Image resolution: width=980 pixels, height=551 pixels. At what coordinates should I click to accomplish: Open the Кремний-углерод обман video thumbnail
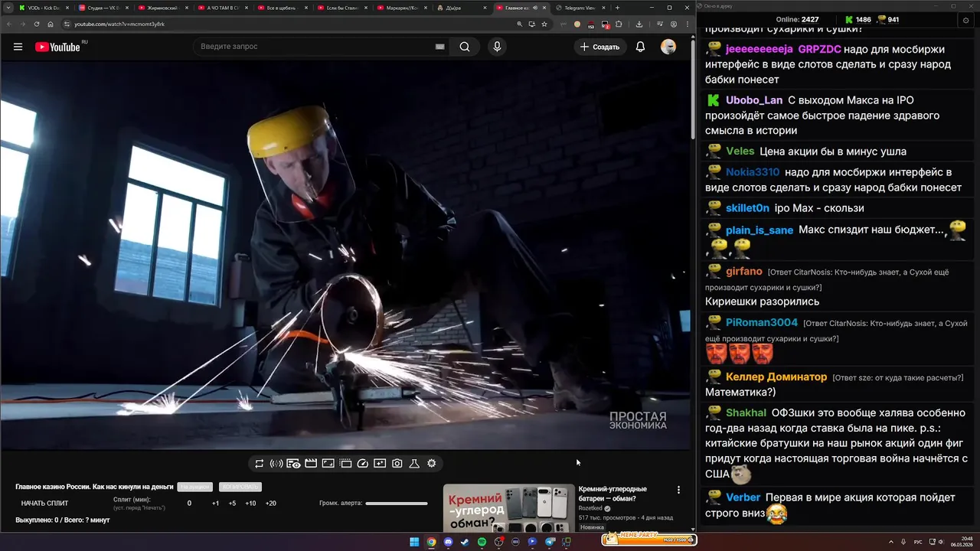[x=508, y=508]
